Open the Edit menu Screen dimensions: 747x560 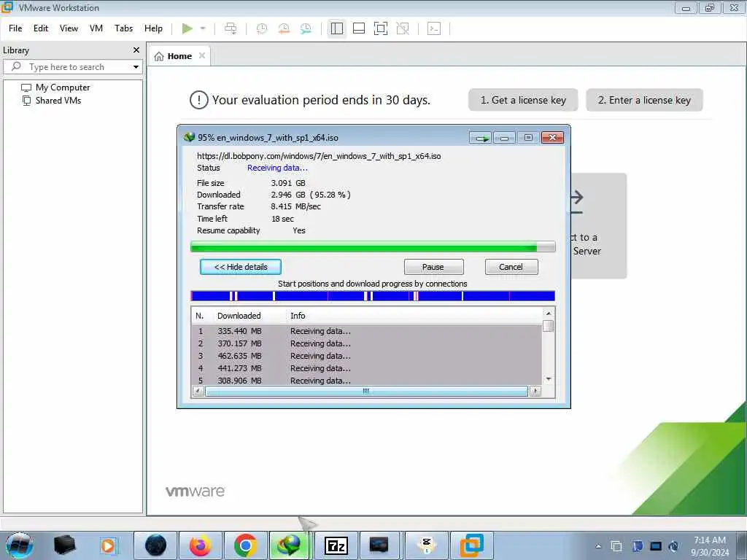41,28
